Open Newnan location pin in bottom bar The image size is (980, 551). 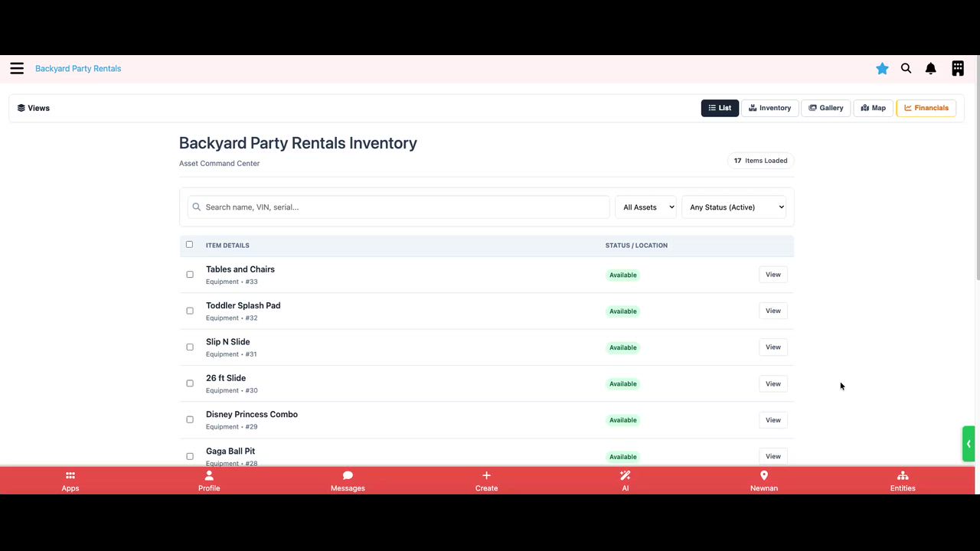pyautogui.click(x=764, y=481)
